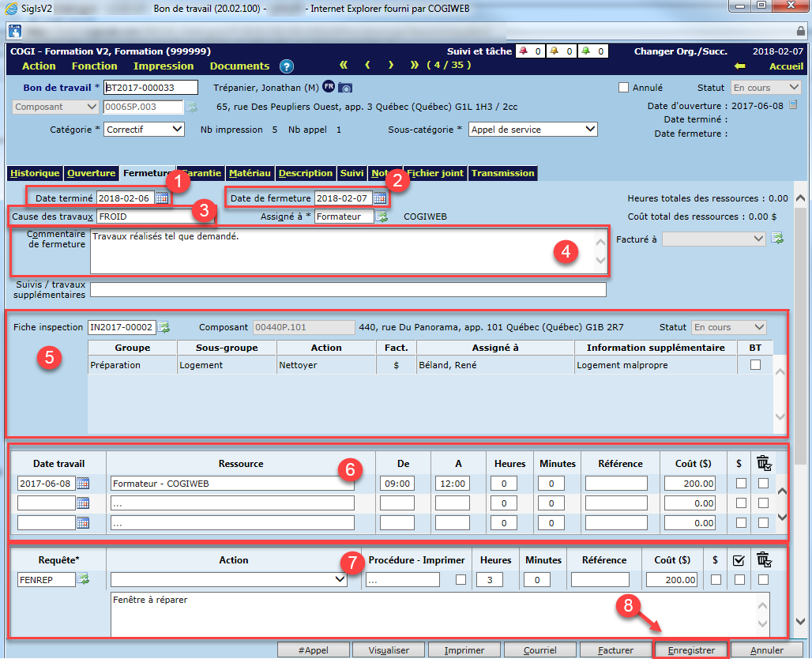Click lookup icon next to Fiche inspection
Image resolution: width=812 pixels, height=659 pixels.
pyautogui.click(x=164, y=327)
